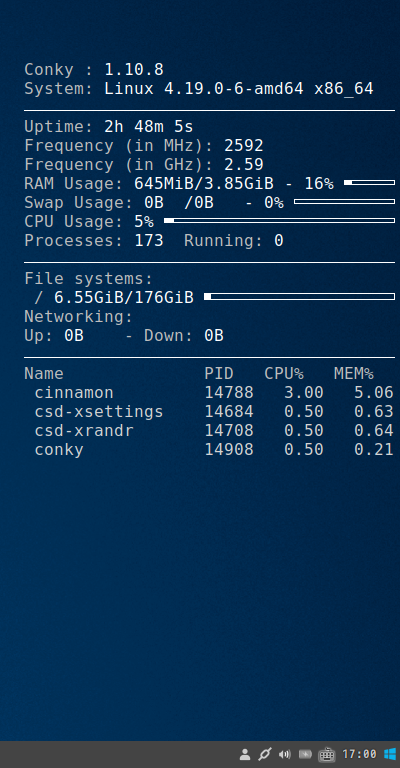This screenshot has height=768, width=400.
Task: Click the uptime value 2h 48m 5s
Action: coord(149,127)
